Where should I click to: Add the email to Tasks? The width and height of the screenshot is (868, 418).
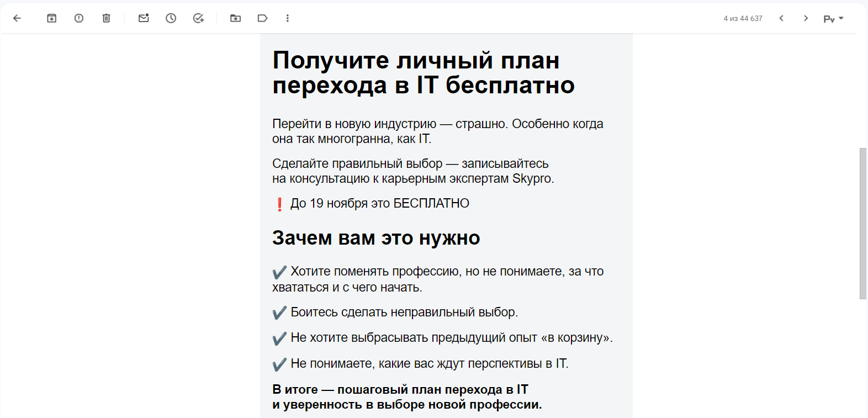coord(198,18)
